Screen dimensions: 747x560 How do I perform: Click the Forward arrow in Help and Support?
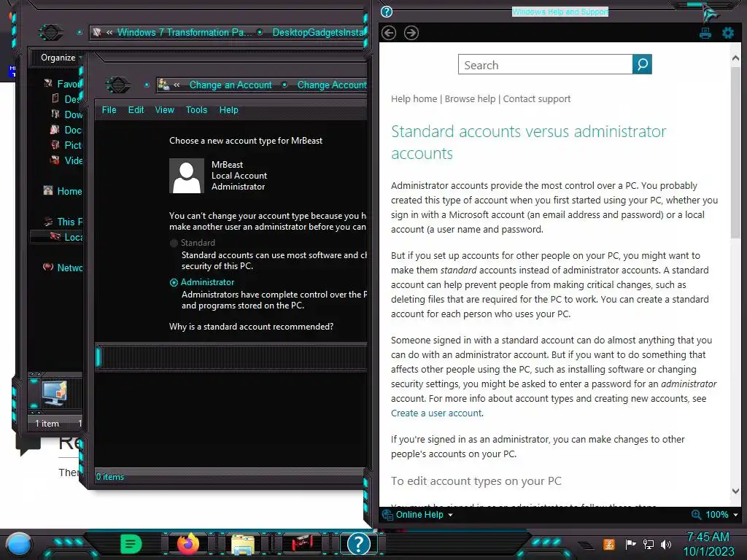[x=411, y=33]
